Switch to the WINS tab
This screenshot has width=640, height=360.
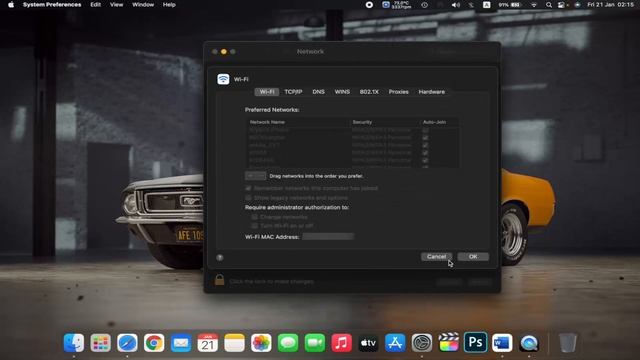(x=342, y=92)
